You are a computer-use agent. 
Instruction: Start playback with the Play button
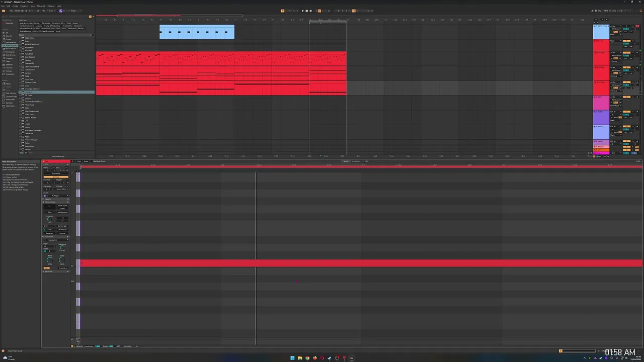(303, 11)
